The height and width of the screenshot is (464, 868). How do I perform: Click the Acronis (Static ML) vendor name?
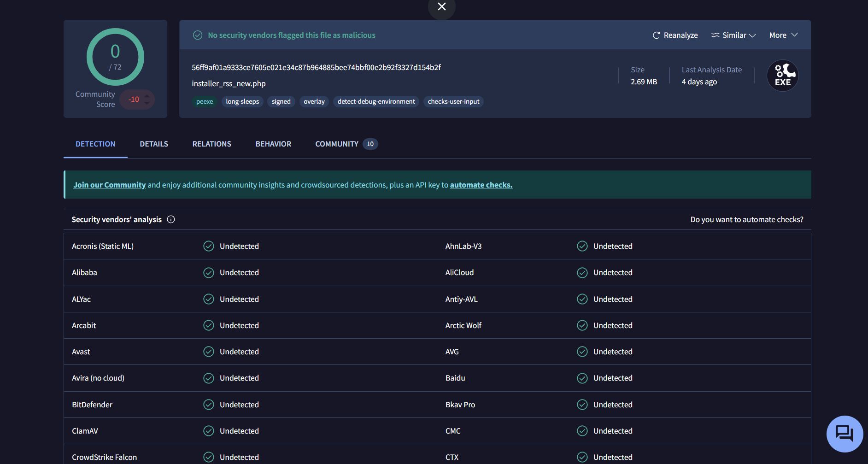[x=102, y=246]
